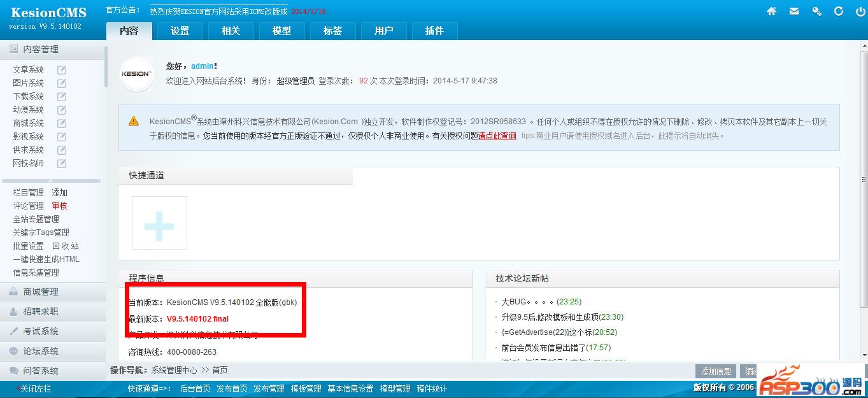Switch to the 相关 tab
868x398 pixels.
231,31
